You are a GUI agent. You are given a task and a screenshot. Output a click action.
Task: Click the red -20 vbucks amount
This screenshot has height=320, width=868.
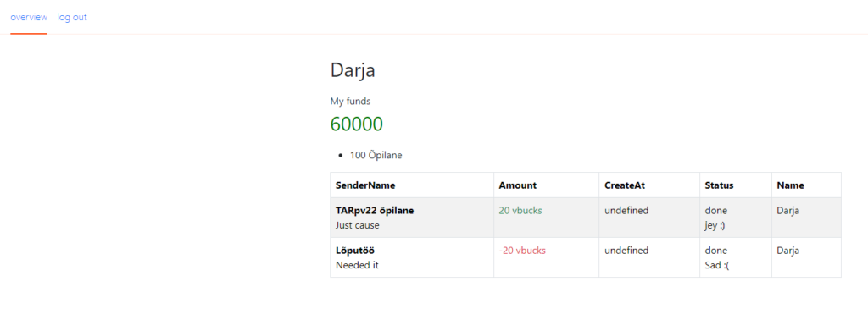coord(522,251)
